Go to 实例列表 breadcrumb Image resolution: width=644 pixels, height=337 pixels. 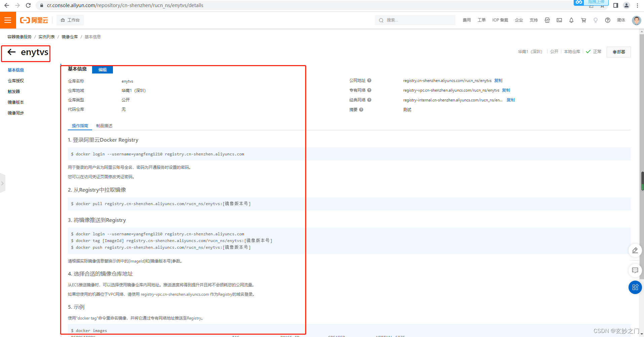[x=46, y=37]
